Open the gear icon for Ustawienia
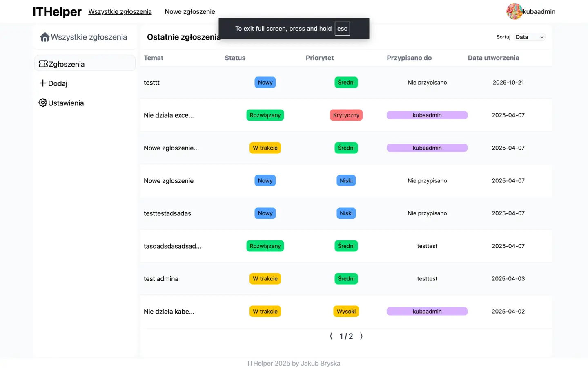The width and height of the screenshot is (588, 368). tap(43, 103)
